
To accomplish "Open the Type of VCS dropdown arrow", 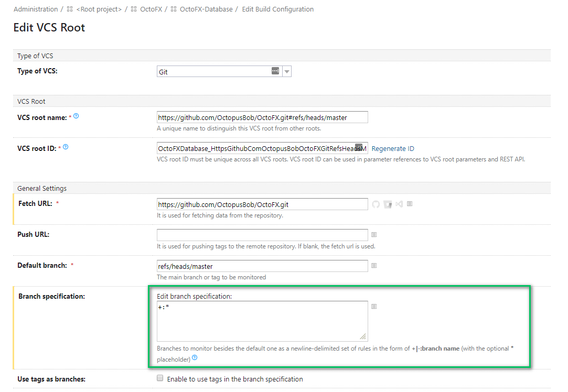I will click(287, 72).
